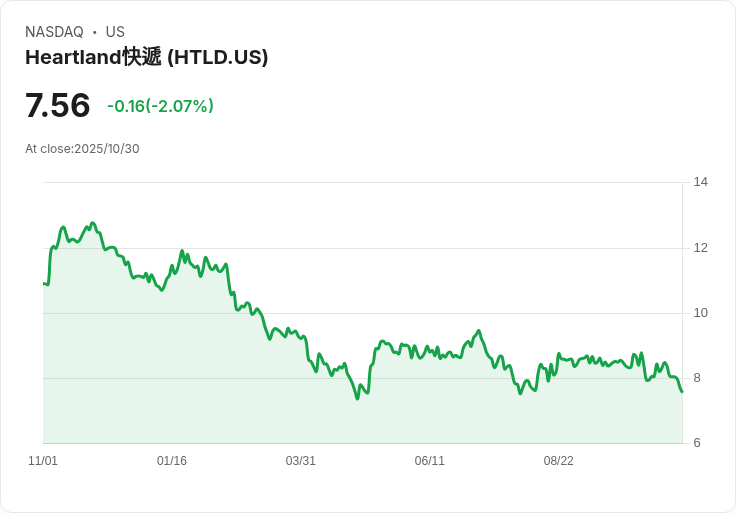Click the 14 price axis label

pyautogui.click(x=700, y=182)
